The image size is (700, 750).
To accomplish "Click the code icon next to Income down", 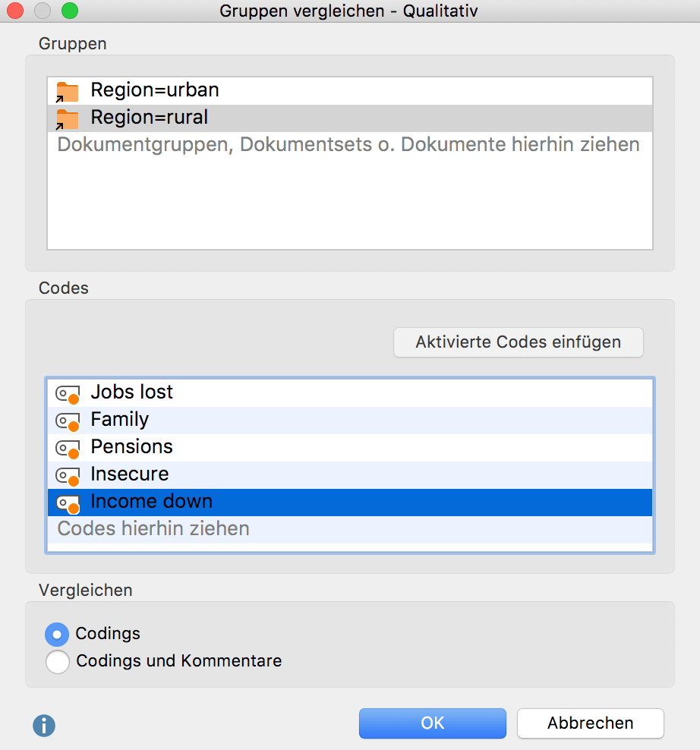I will click(x=68, y=503).
